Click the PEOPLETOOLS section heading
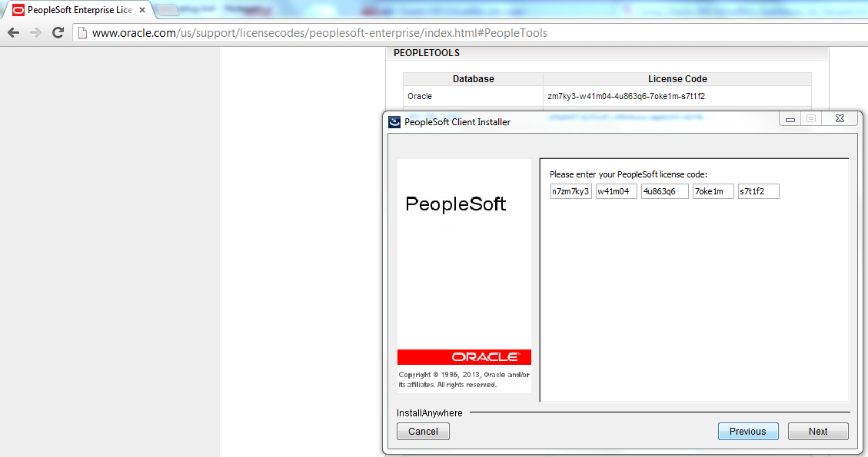868x457 pixels. pyautogui.click(x=426, y=53)
